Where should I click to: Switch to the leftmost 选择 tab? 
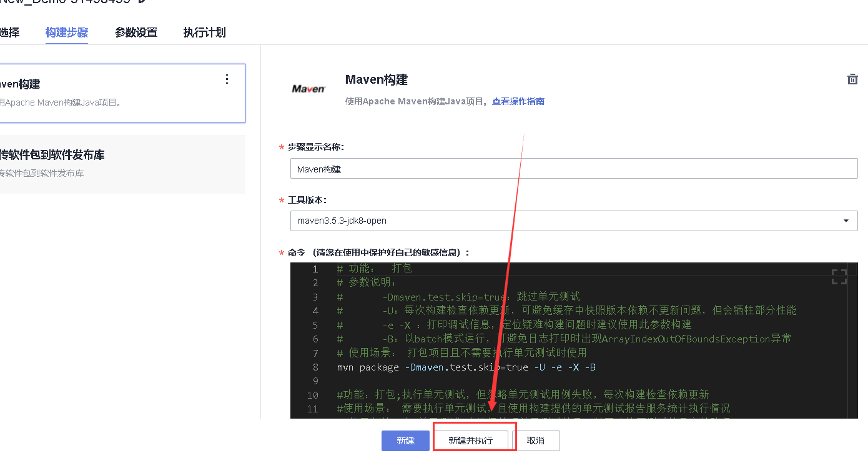9,32
